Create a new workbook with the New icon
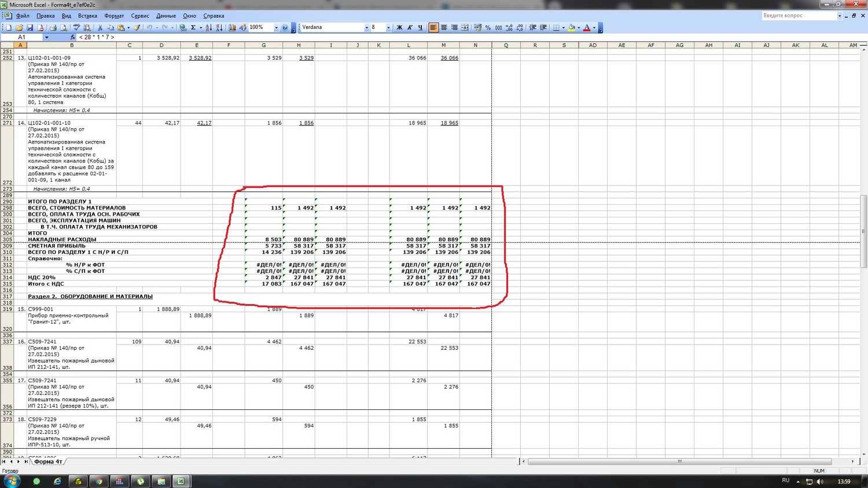 9,27
